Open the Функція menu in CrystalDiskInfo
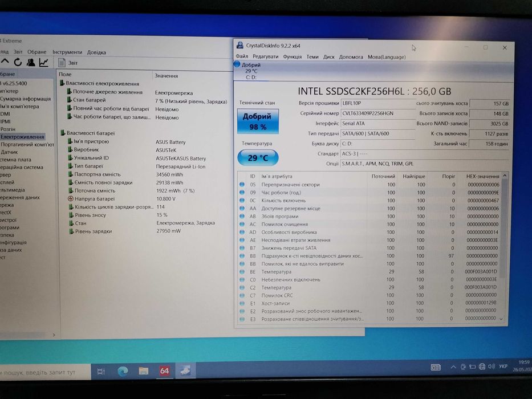This screenshot has height=399, width=532. [x=292, y=56]
